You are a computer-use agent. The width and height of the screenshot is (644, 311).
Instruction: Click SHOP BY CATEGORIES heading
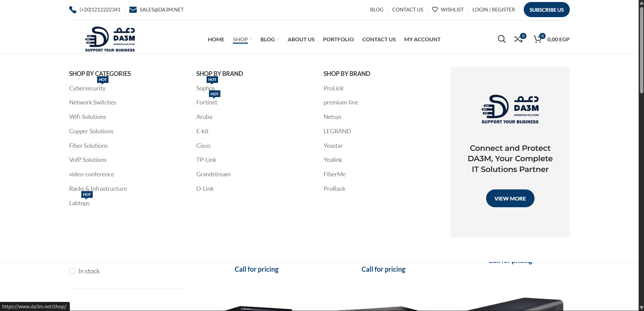100,74
